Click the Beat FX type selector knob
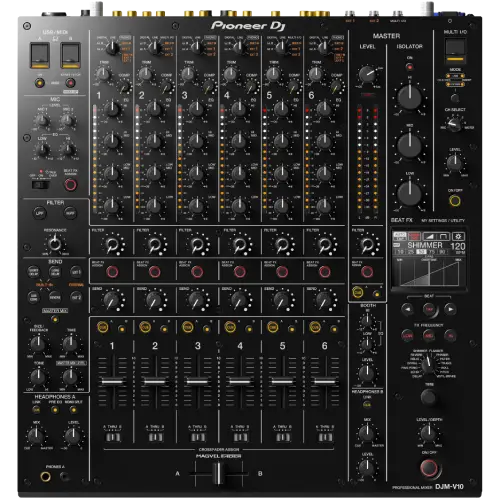This screenshot has height=500, width=500. pyautogui.click(x=428, y=365)
